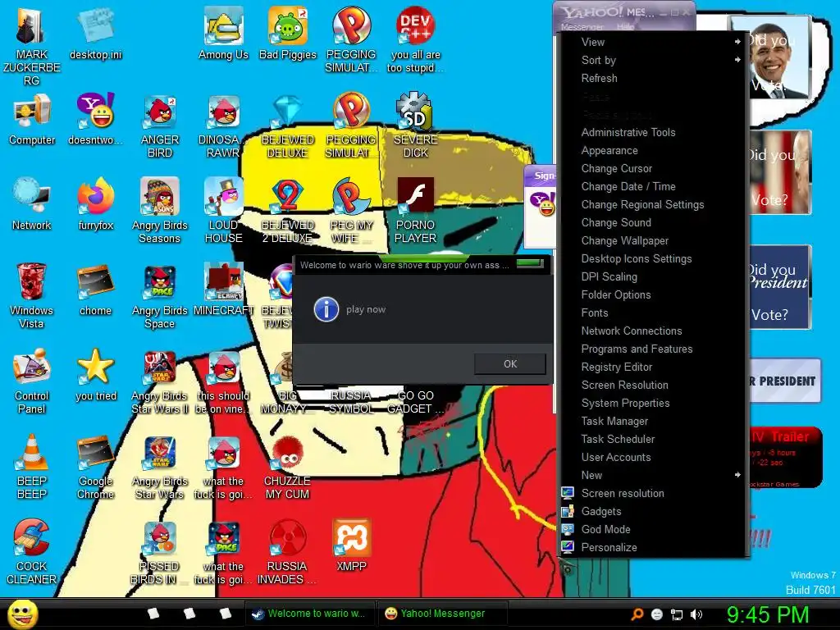This screenshot has height=630, width=840.
Task: Select Change Cursor menu entry
Action: click(653, 168)
